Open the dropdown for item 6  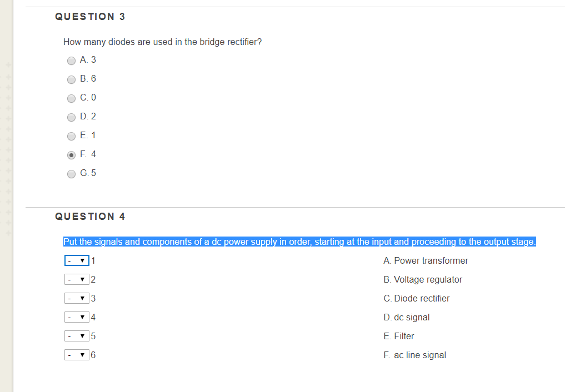(77, 355)
